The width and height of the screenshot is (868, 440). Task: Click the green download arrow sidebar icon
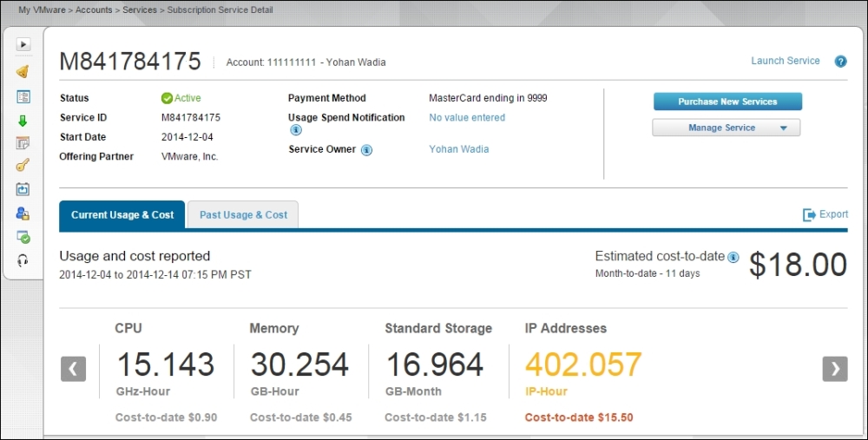(23, 121)
